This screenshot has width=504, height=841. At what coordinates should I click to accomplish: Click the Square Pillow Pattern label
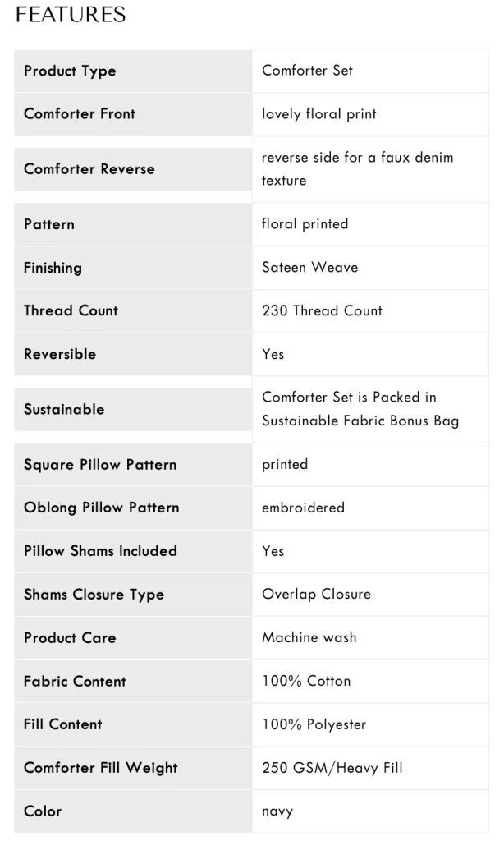(100, 465)
